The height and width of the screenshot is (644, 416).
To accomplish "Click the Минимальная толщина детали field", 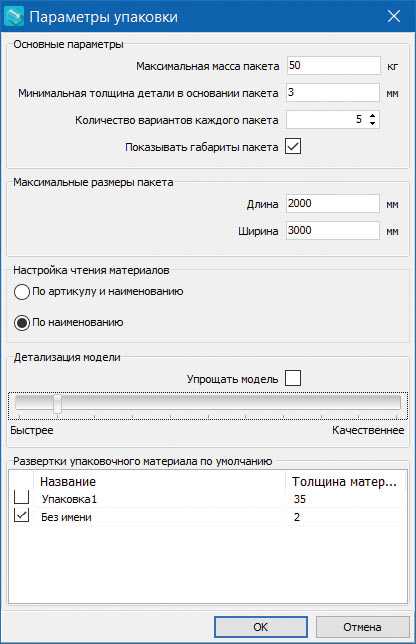I will 333,93.
